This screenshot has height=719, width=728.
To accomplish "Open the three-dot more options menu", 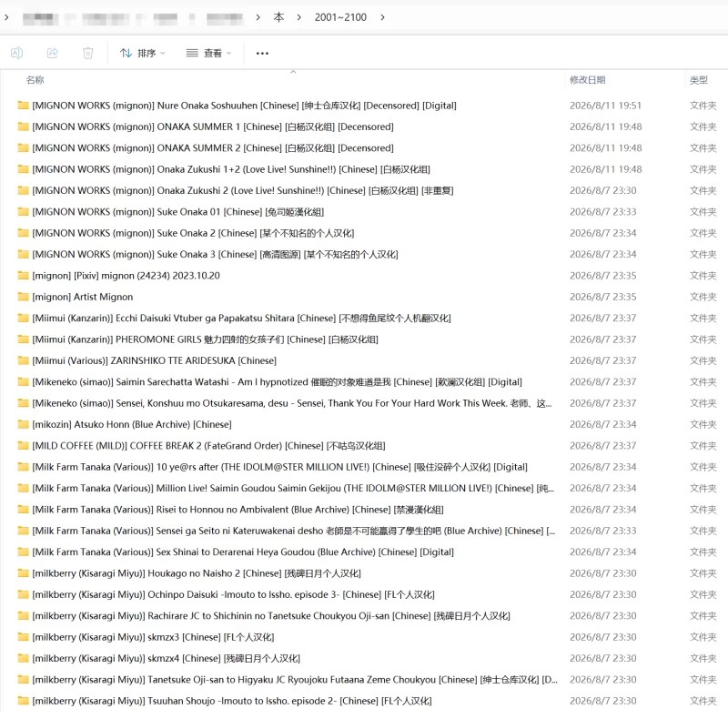I will click(262, 53).
